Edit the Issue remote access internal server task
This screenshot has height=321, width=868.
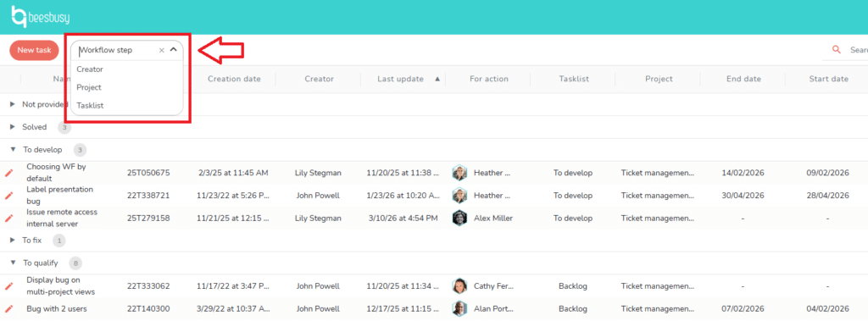[8, 218]
